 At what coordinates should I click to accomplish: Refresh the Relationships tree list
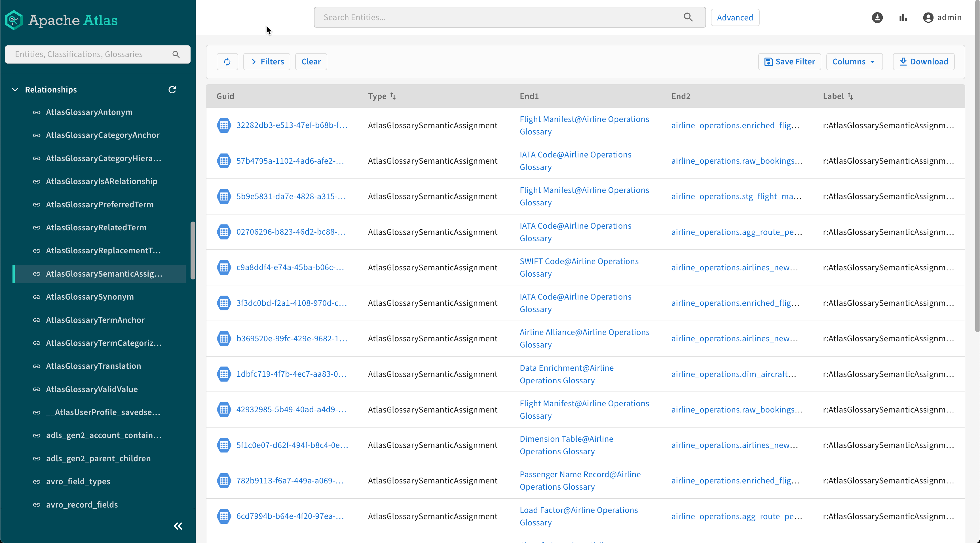172,90
